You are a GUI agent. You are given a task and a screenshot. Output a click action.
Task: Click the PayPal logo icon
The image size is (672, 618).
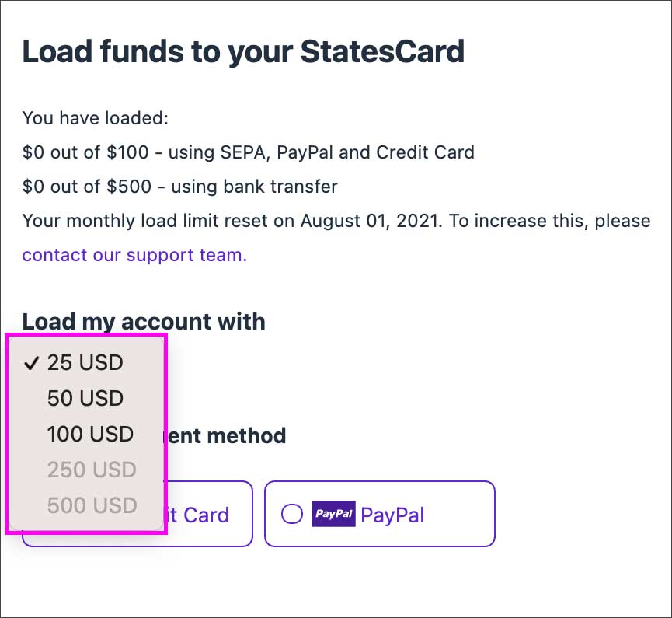(x=333, y=514)
